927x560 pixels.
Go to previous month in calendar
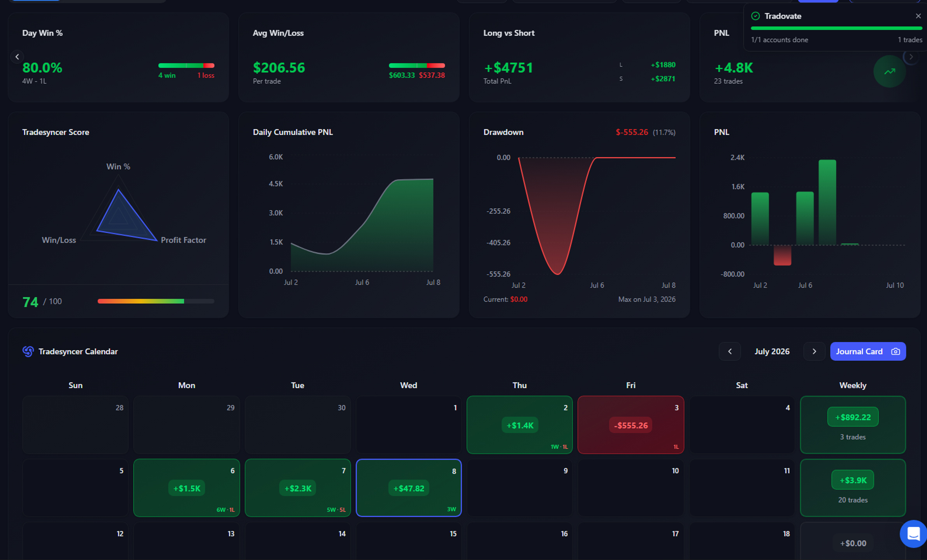click(730, 351)
